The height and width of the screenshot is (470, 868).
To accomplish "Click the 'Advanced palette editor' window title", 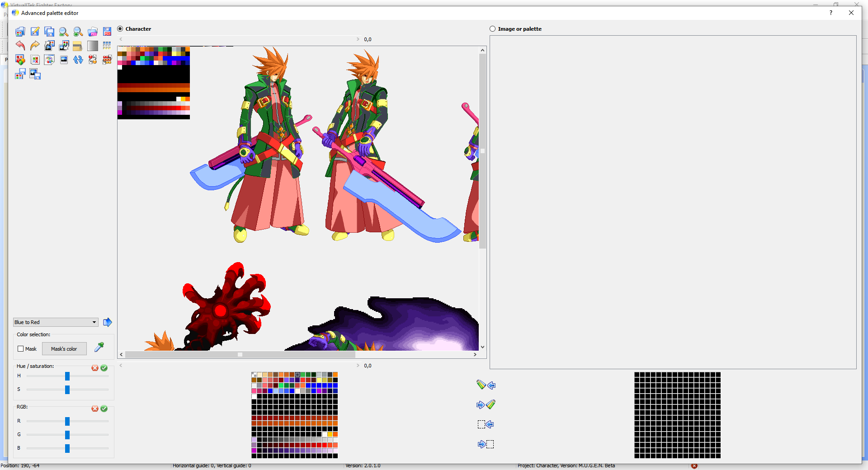I will (50, 13).
